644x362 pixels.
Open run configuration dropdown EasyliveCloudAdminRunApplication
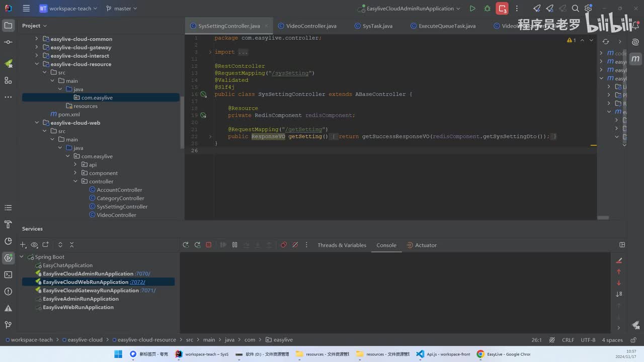[x=410, y=9]
